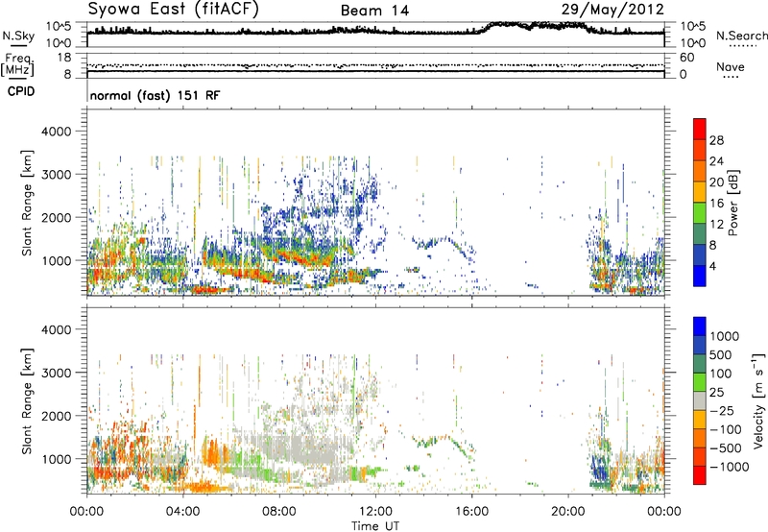This screenshot has height=532, width=768.
Task: Click the Power panel 'Slant Range [km]' label
Action: tap(27, 203)
